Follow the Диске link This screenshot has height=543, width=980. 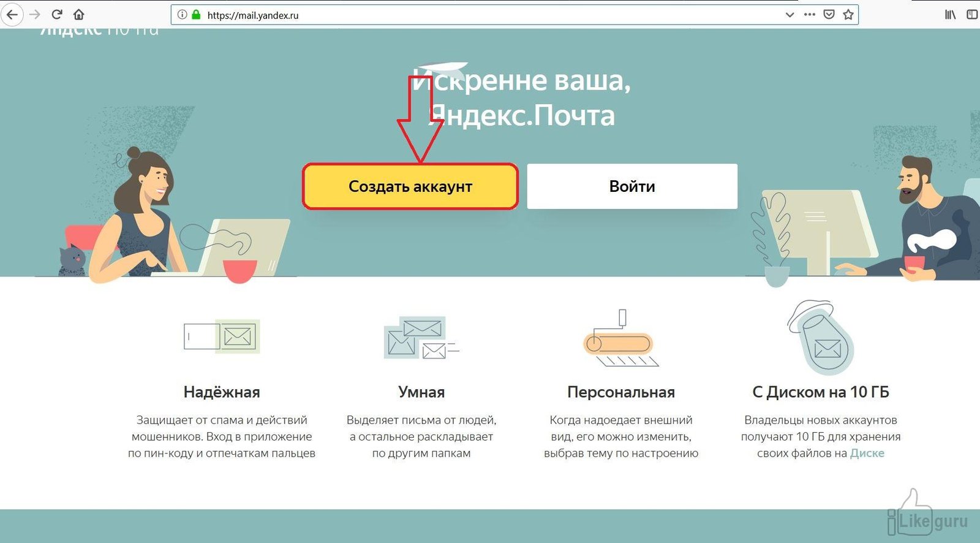tap(867, 454)
